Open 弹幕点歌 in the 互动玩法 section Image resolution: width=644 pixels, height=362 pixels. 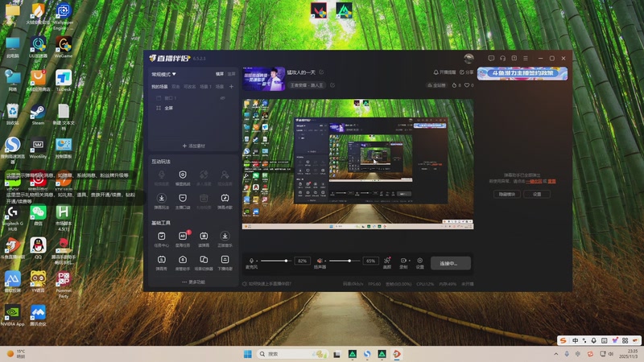point(225,202)
